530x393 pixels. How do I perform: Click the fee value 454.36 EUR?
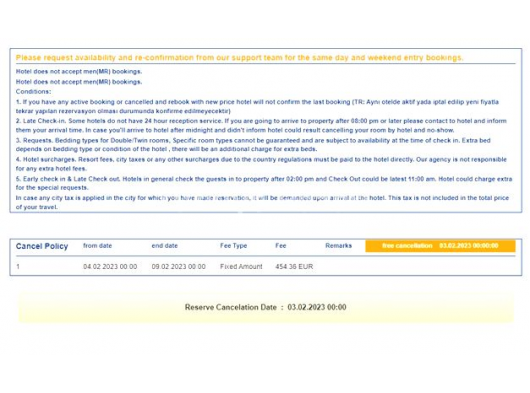click(294, 267)
